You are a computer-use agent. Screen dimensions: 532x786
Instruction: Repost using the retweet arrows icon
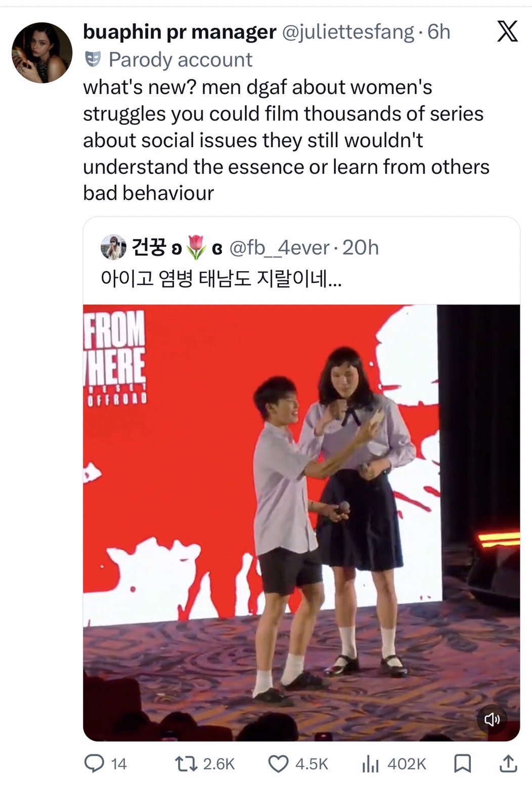point(186,763)
